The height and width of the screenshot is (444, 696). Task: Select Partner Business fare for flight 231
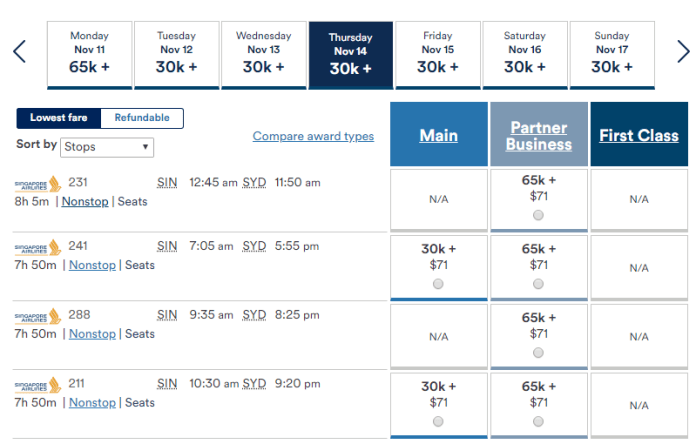pos(539,215)
